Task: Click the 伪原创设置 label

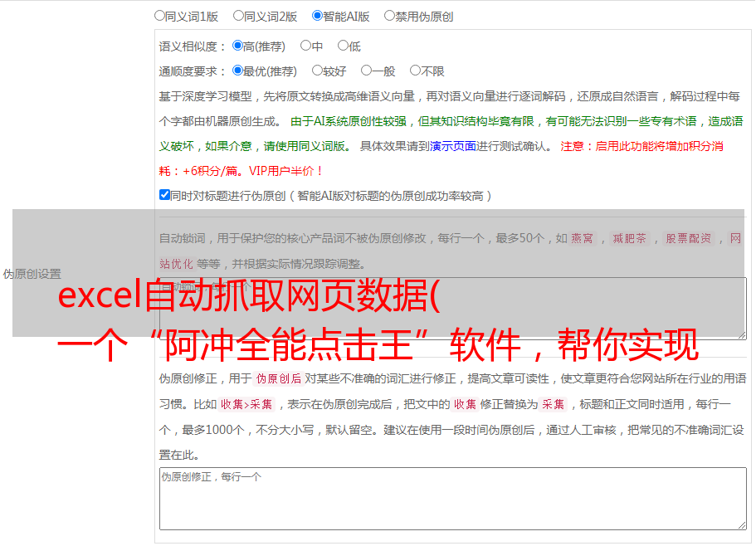Action: (x=32, y=274)
